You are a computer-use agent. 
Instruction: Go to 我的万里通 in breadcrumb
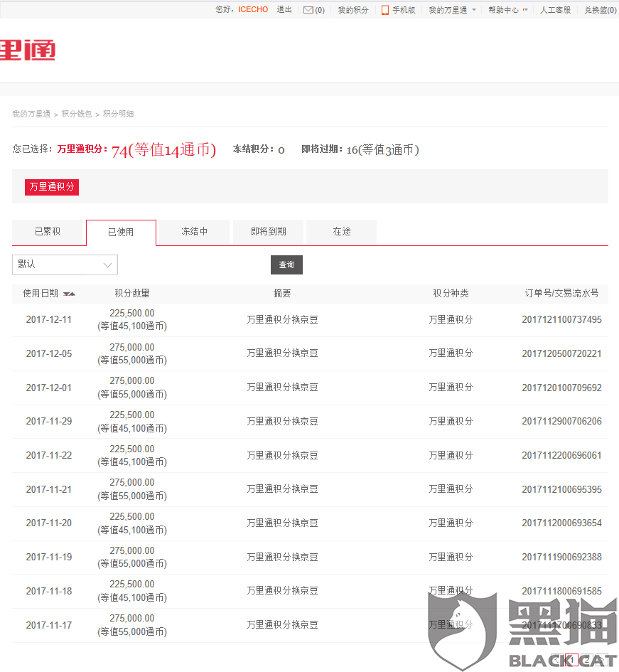click(x=31, y=114)
